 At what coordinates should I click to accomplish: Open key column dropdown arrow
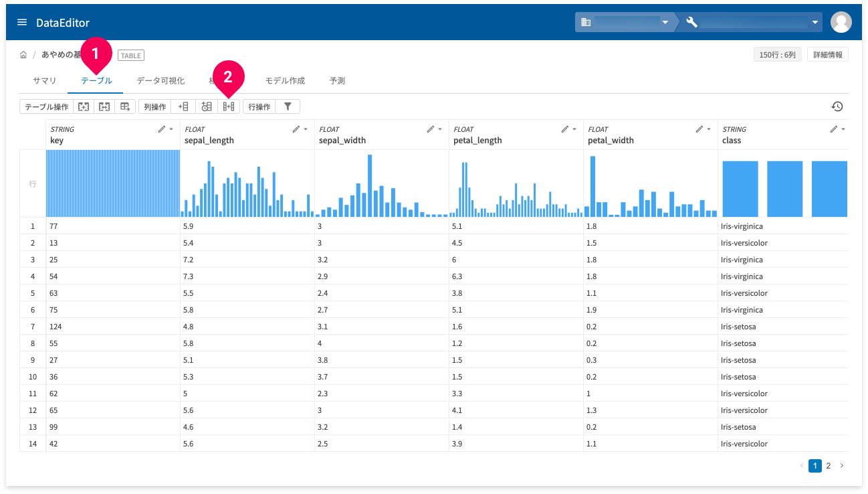pyautogui.click(x=171, y=129)
